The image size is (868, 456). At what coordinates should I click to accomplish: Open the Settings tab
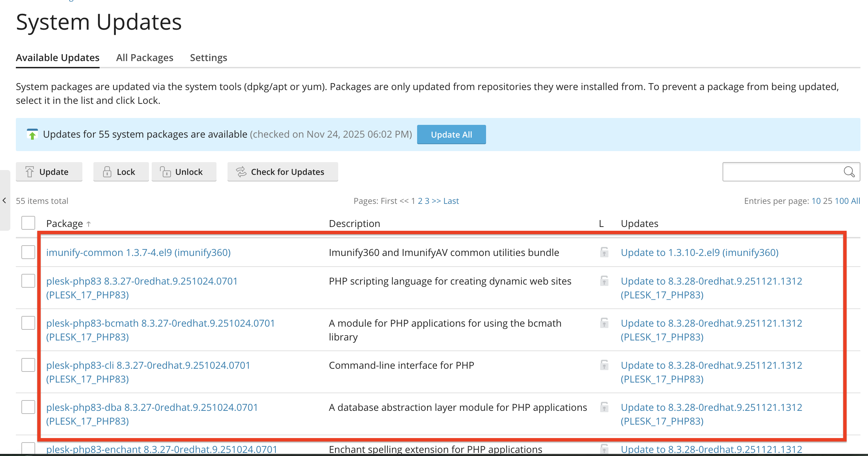coord(209,58)
